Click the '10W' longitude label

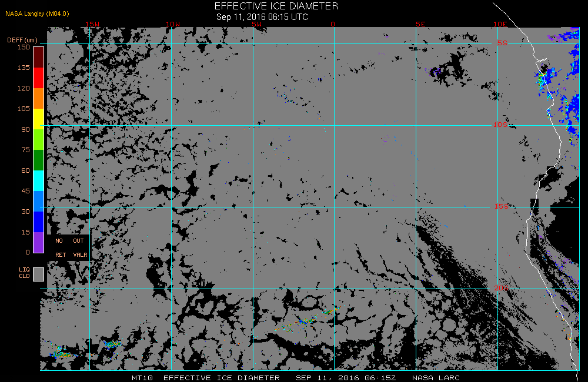(173, 24)
